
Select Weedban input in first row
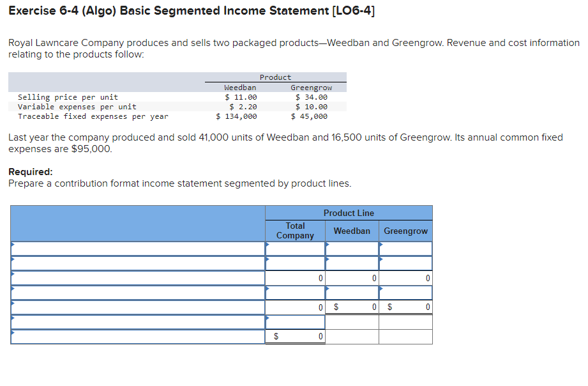tap(352, 249)
